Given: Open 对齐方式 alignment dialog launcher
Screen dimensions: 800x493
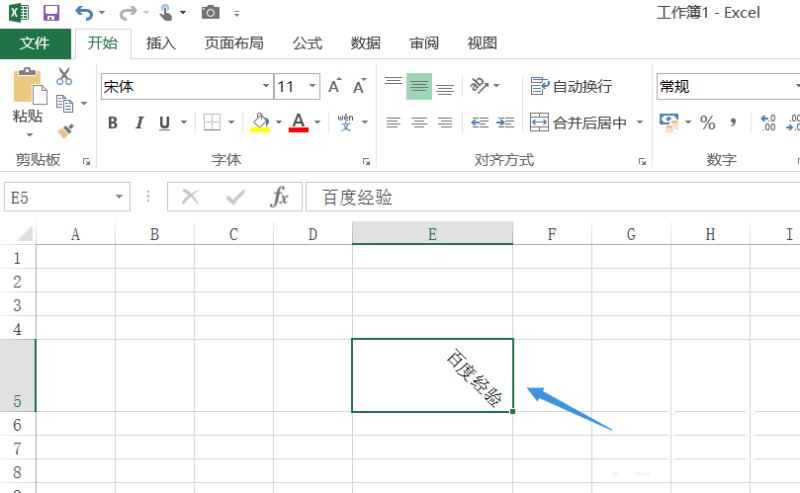Looking at the screenshot, I should [642, 162].
